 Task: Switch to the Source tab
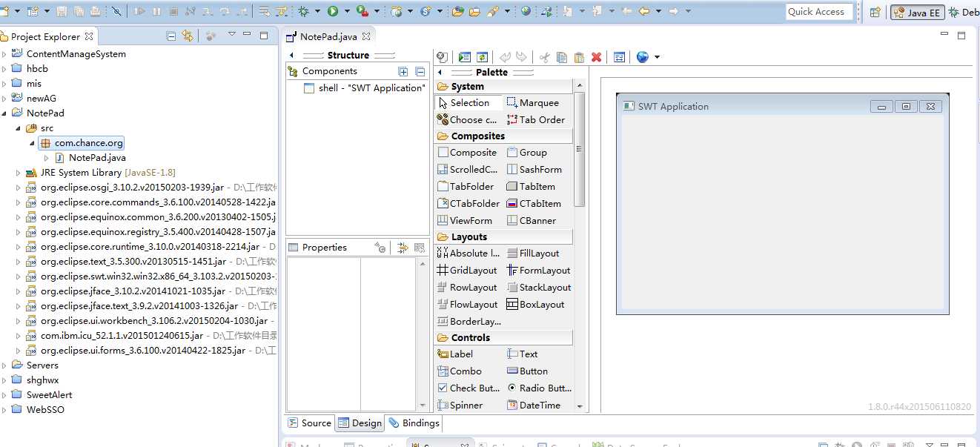(310, 423)
